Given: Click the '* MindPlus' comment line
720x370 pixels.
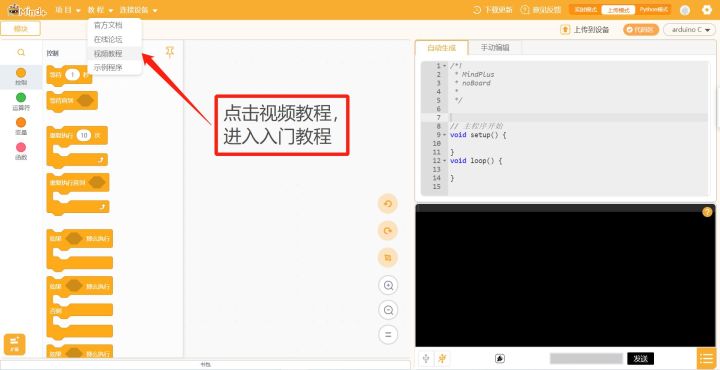Looking at the screenshot, I should [x=474, y=74].
